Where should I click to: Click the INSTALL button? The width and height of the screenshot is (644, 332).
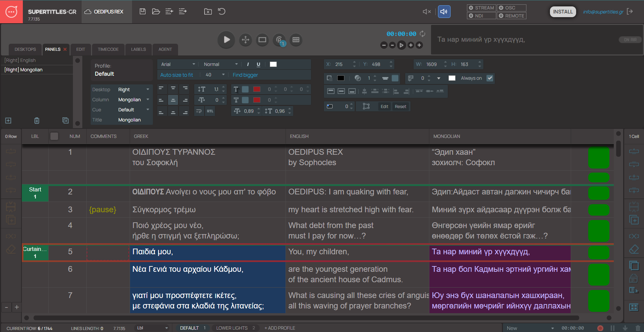point(563,12)
